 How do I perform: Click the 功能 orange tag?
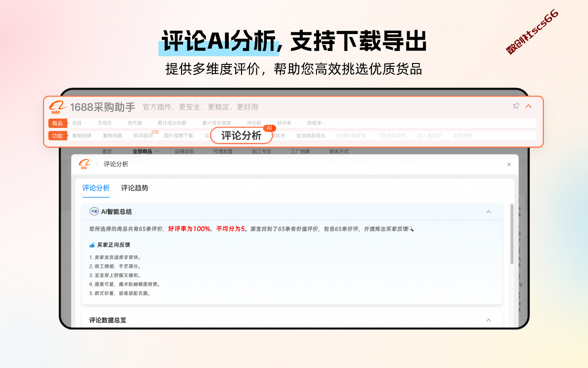57,136
